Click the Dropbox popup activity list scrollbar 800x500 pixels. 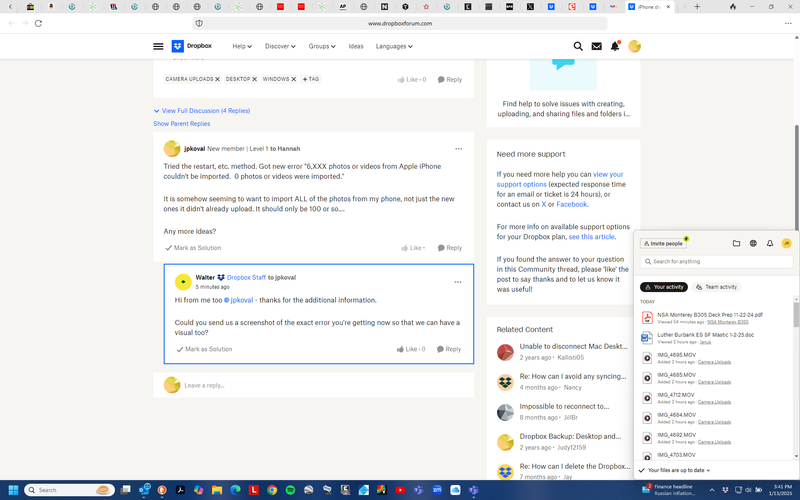point(796,314)
